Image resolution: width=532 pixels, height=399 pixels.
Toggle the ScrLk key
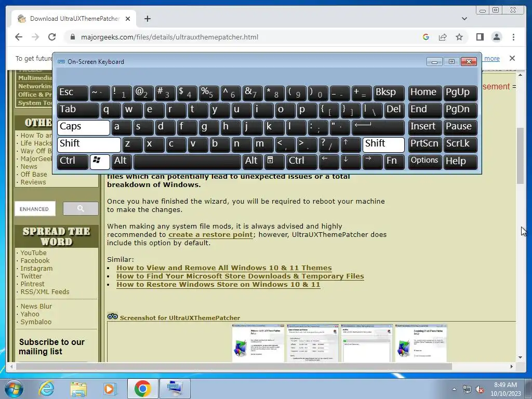(x=460, y=144)
